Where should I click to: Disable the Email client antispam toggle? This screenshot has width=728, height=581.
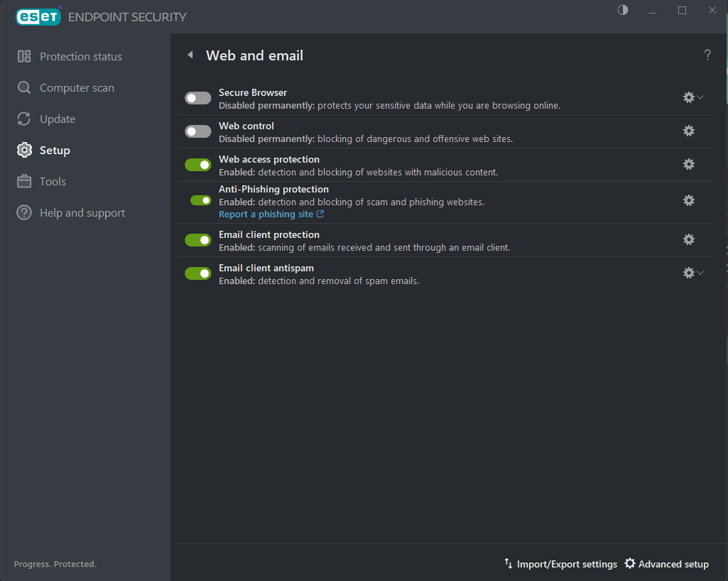point(198,273)
